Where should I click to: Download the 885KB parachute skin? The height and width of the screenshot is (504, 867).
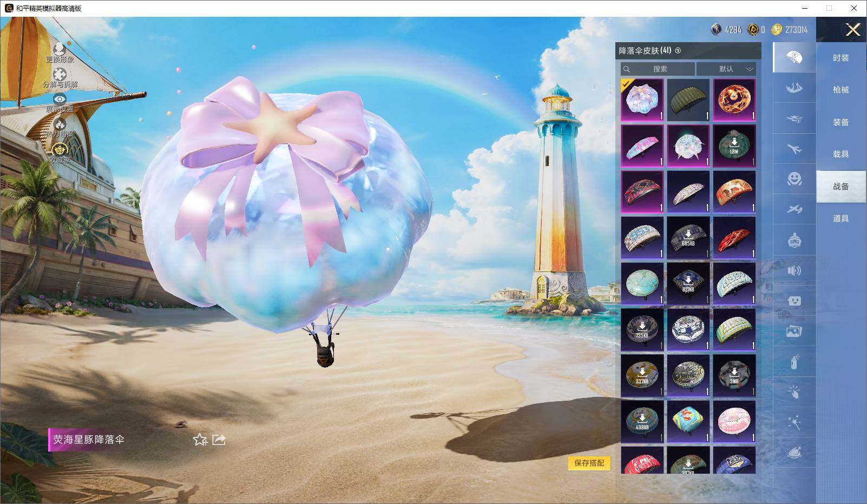point(688,238)
